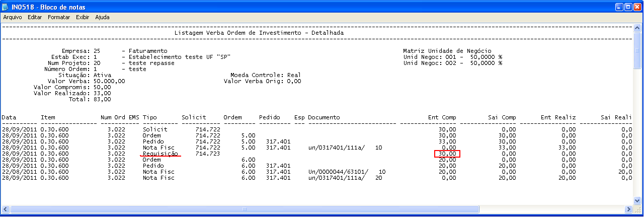Viewport: 644px width, 217px height.
Task: Open the Editar menu
Action: [x=35, y=17]
